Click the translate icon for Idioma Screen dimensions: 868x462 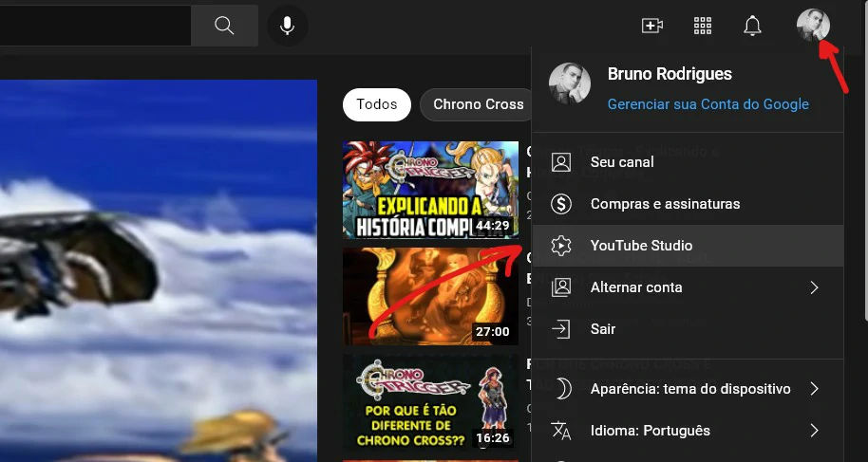[x=560, y=431]
